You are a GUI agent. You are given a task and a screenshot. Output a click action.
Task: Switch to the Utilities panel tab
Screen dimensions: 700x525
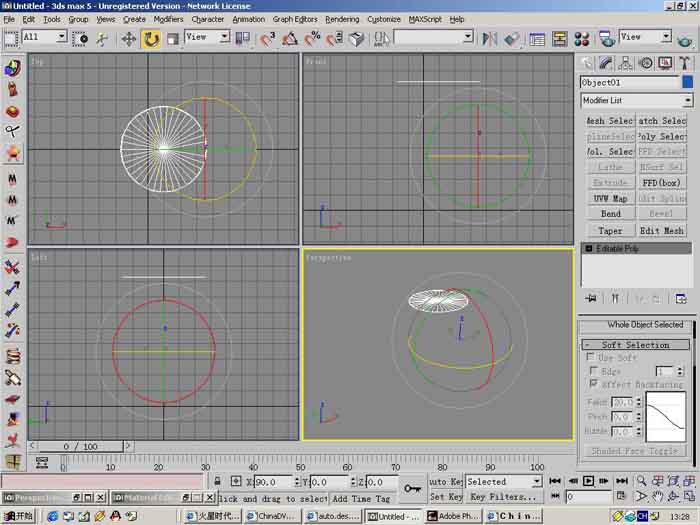point(685,63)
